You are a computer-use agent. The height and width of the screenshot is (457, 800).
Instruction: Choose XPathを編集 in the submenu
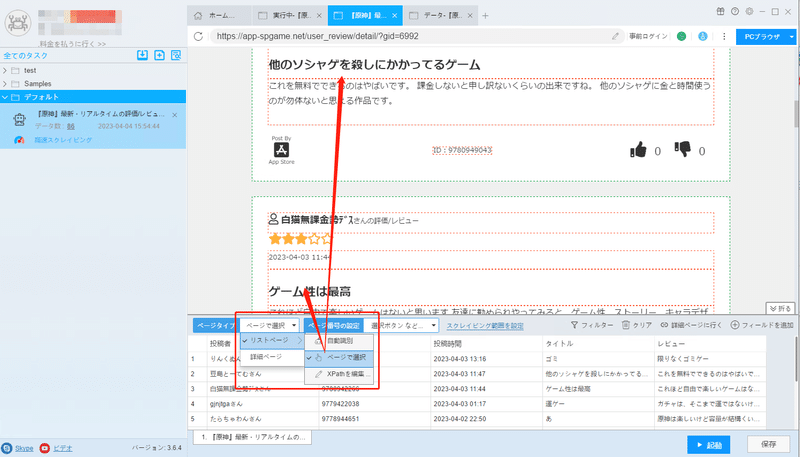click(x=339, y=374)
